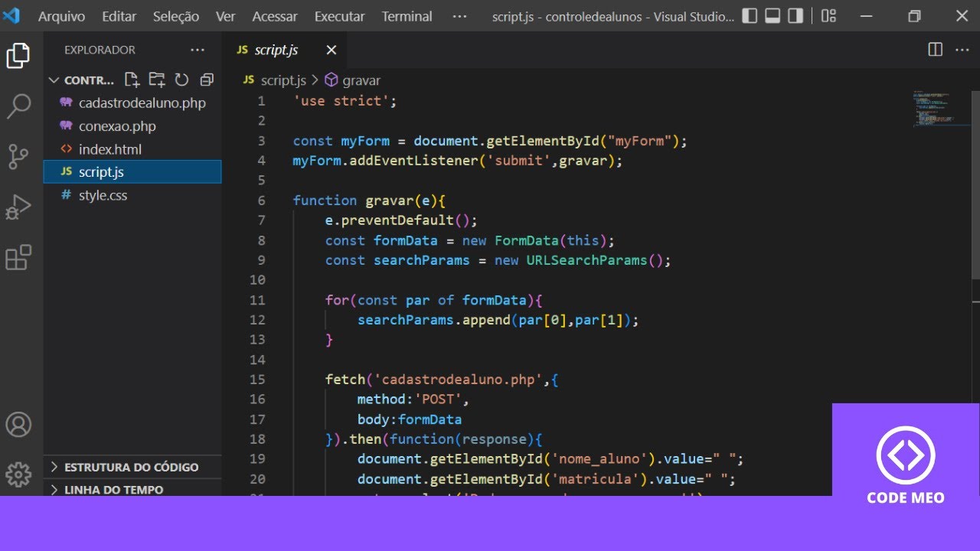Open editor more actions ellipsis
This screenshot has width=980, height=551.
[962, 50]
